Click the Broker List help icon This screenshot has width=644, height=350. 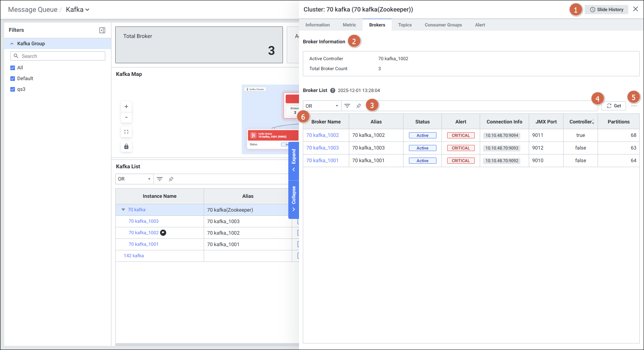click(333, 90)
